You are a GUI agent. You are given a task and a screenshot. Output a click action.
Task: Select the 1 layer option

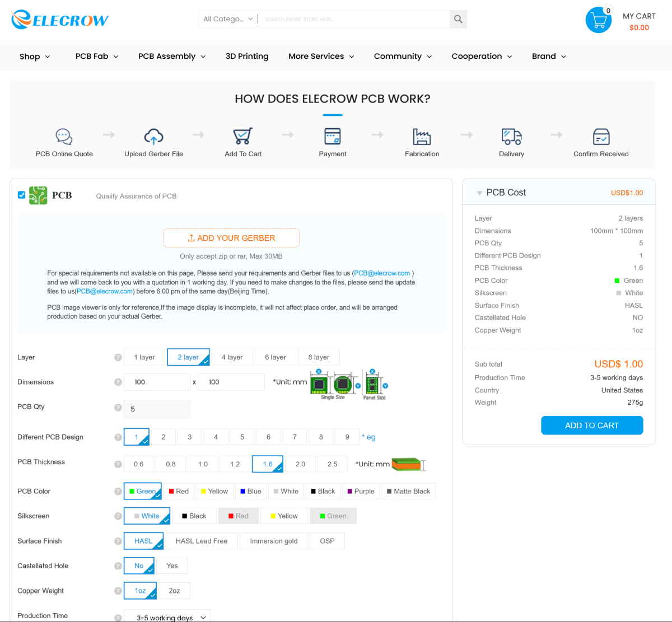pyautogui.click(x=144, y=357)
